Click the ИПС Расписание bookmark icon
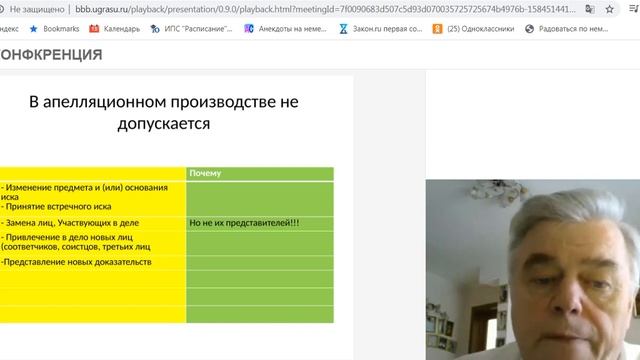The height and width of the screenshot is (360, 640). click(x=155, y=29)
